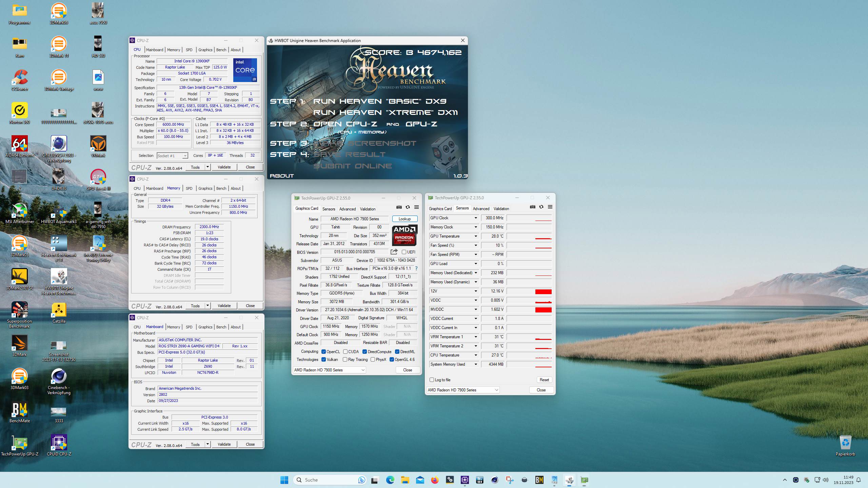868x488 pixels.
Task: Switch to Sensors tab in GPU-Z Graphics Card window
Action: tap(329, 209)
